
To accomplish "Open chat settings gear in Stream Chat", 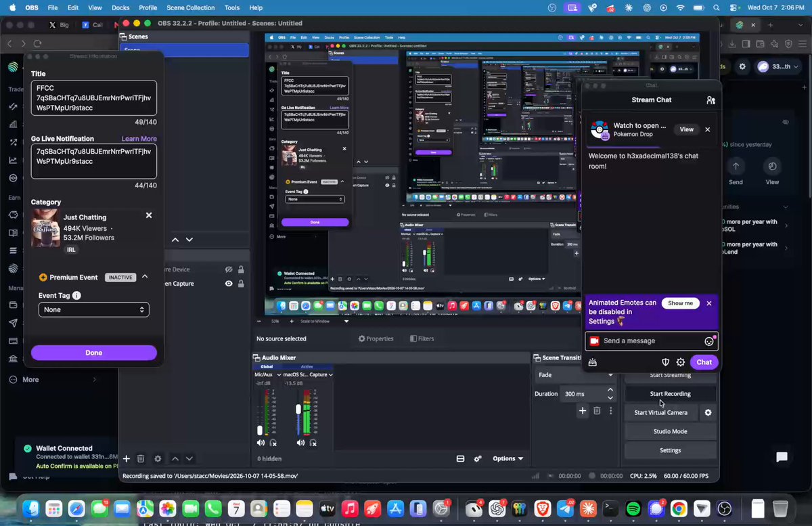I will point(681,362).
